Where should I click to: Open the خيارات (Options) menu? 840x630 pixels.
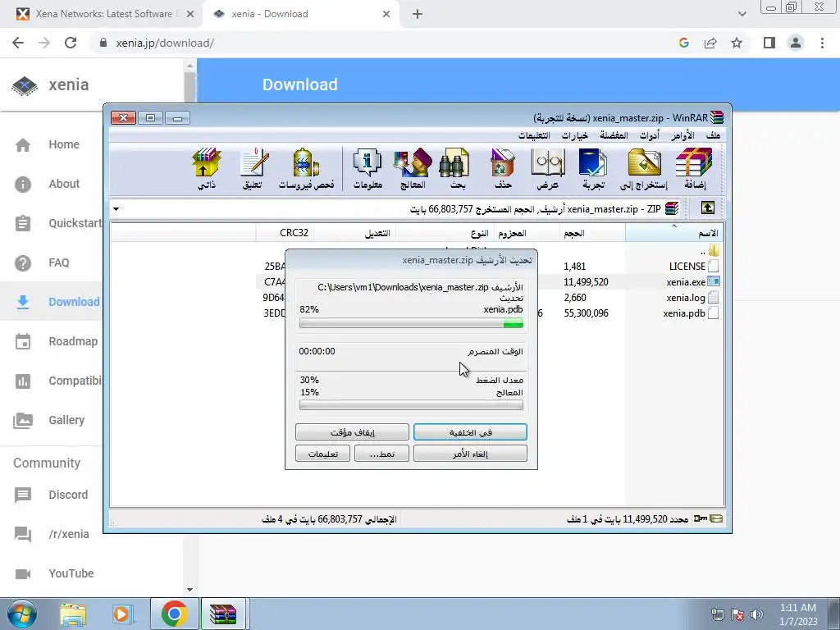pyautogui.click(x=574, y=135)
